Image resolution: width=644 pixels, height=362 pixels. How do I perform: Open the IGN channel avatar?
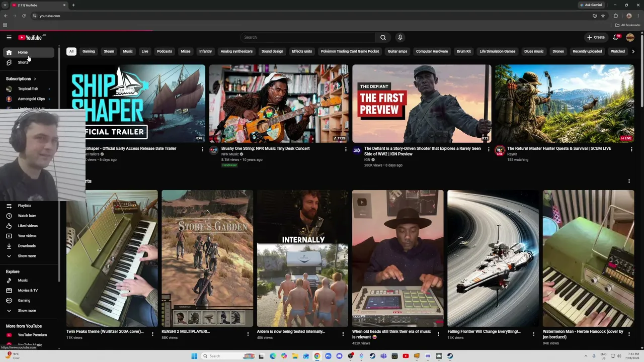point(357,150)
